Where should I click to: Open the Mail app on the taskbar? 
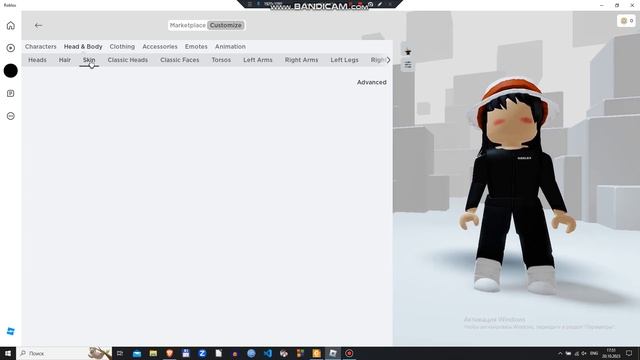tap(137, 353)
